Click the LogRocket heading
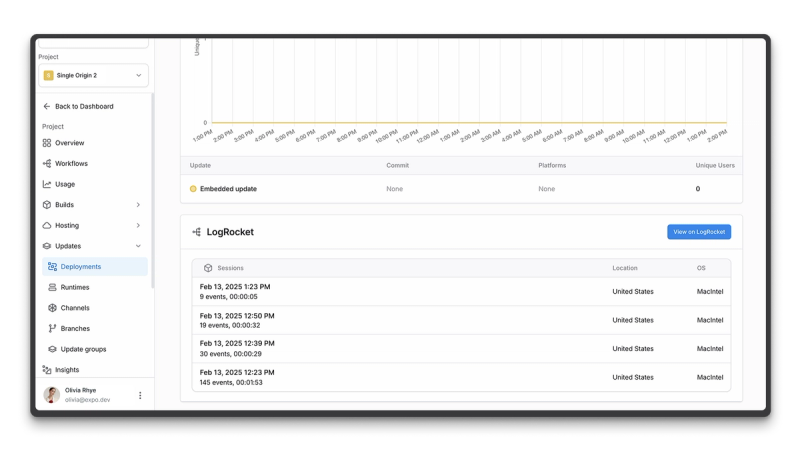This screenshot has width=800, height=451. tap(230, 232)
